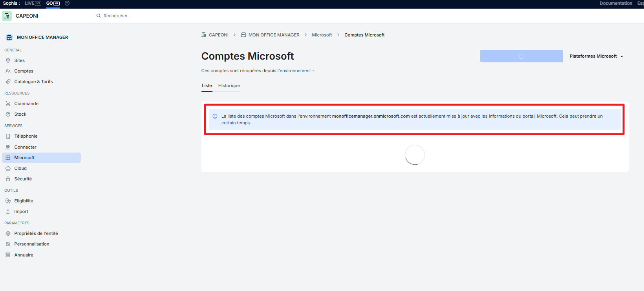Open Catalogue & Tarifs tag icon
This screenshot has width=644, height=291.
[8, 82]
